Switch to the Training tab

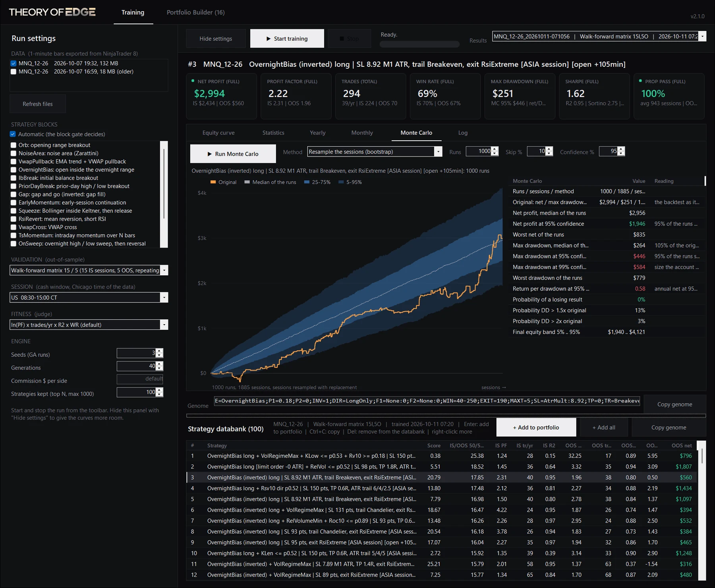tap(133, 12)
